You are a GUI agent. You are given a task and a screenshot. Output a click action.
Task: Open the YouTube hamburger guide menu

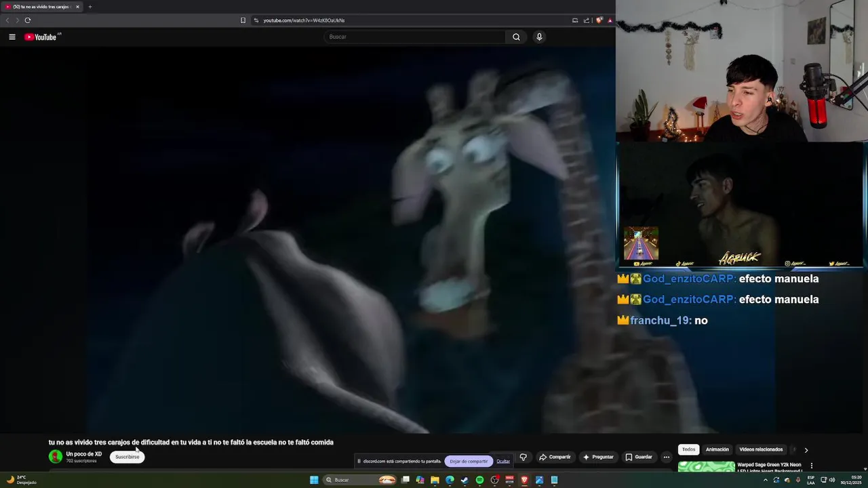tap(12, 37)
